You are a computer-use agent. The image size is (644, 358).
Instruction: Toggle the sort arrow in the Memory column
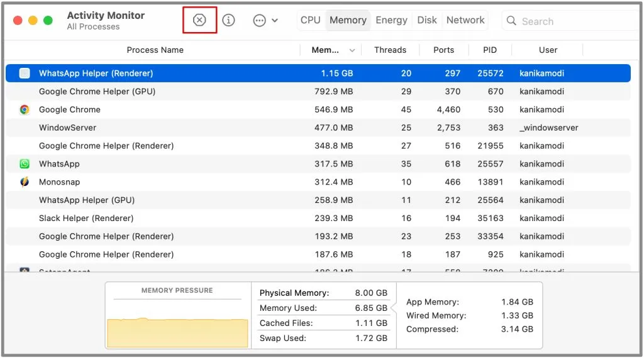pos(352,50)
